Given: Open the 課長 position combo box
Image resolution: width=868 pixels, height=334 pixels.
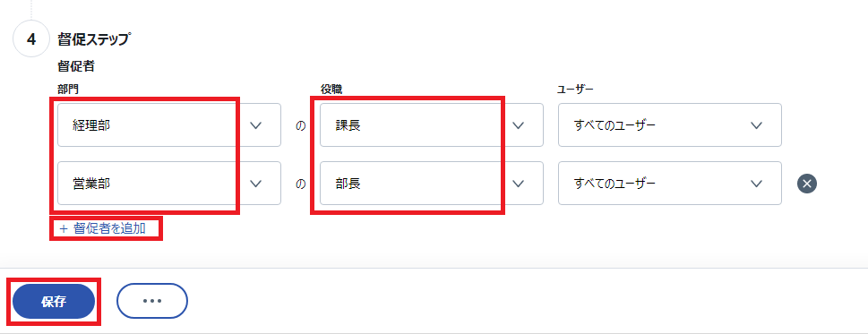Looking at the screenshot, I should pyautogui.click(x=432, y=125).
